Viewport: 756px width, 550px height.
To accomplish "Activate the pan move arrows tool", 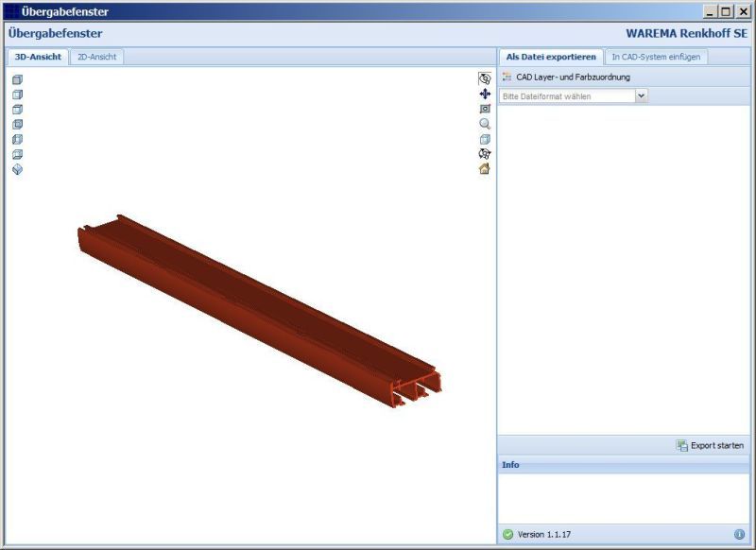I will pyautogui.click(x=485, y=94).
